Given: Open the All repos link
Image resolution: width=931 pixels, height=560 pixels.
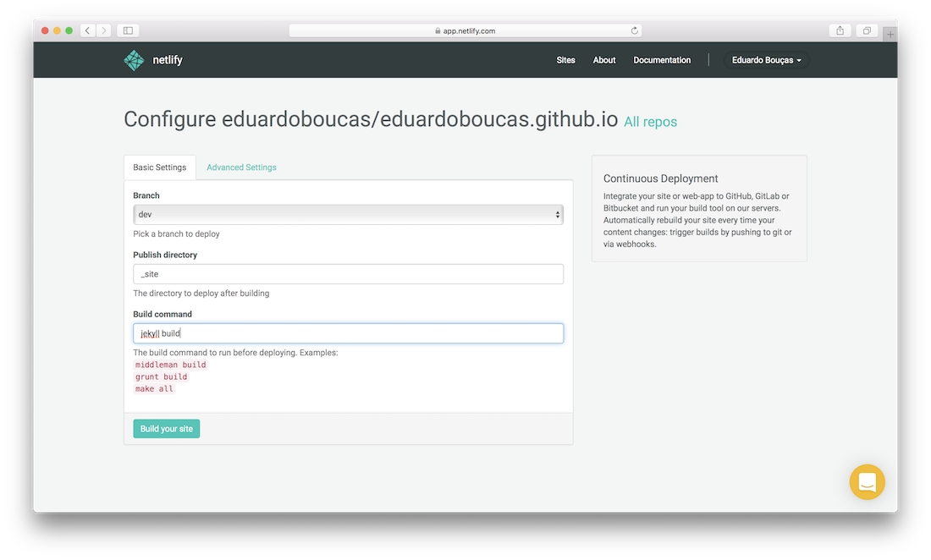Looking at the screenshot, I should [650, 122].
